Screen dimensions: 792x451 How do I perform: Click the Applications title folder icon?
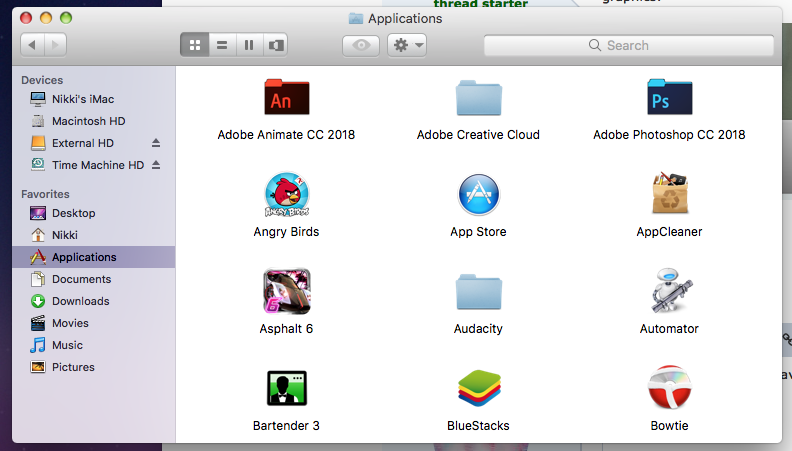pyautogui.click(x=356, y=19)
